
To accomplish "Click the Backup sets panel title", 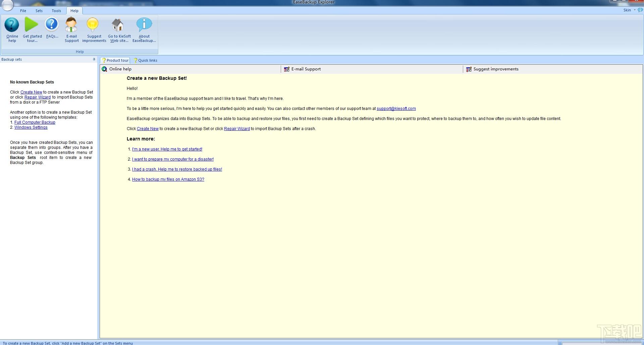I will pos(11,59).
